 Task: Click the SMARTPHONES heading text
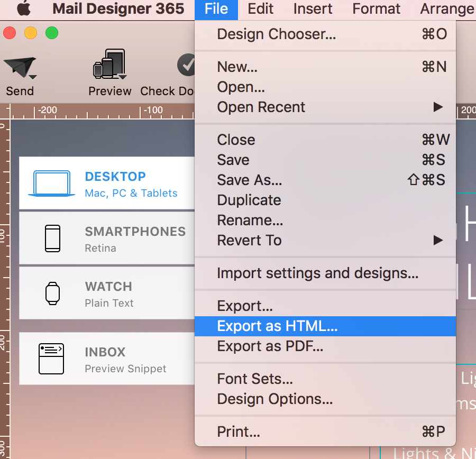135,232
